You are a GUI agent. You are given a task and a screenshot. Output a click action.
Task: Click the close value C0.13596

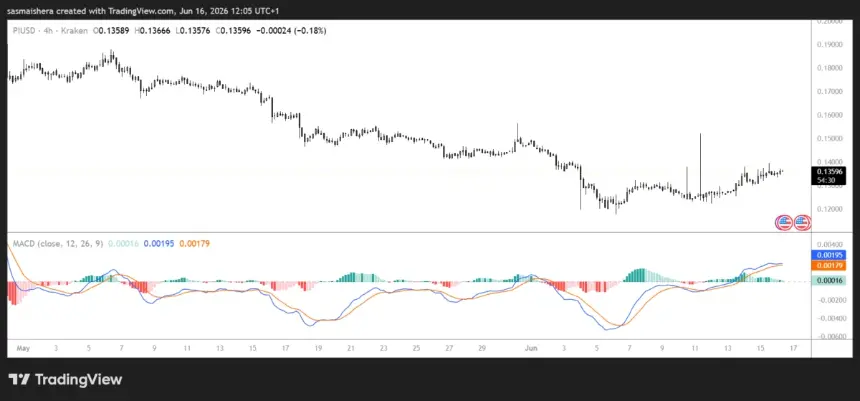(233, 31)
